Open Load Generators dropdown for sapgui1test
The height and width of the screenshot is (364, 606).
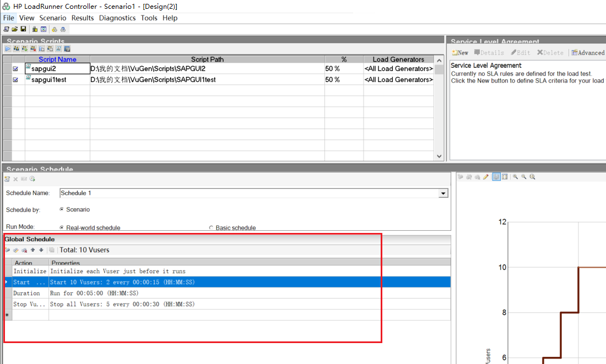[398, 80]
